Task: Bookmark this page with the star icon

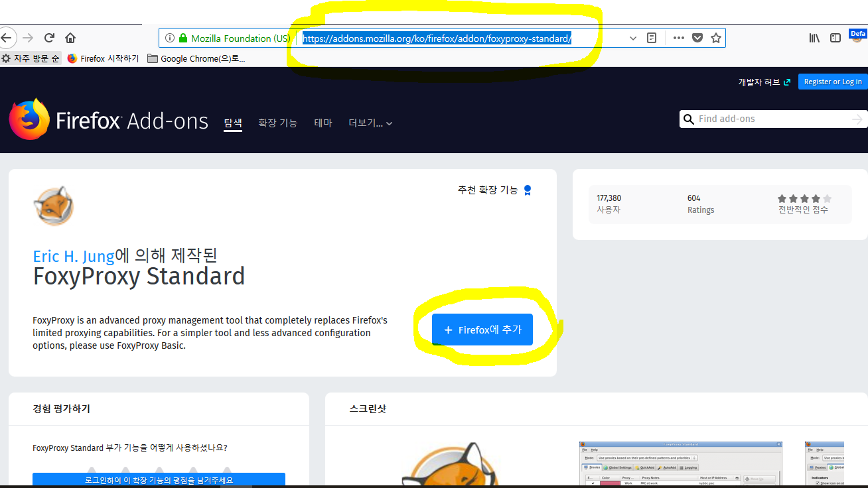Action: (716, 38)
